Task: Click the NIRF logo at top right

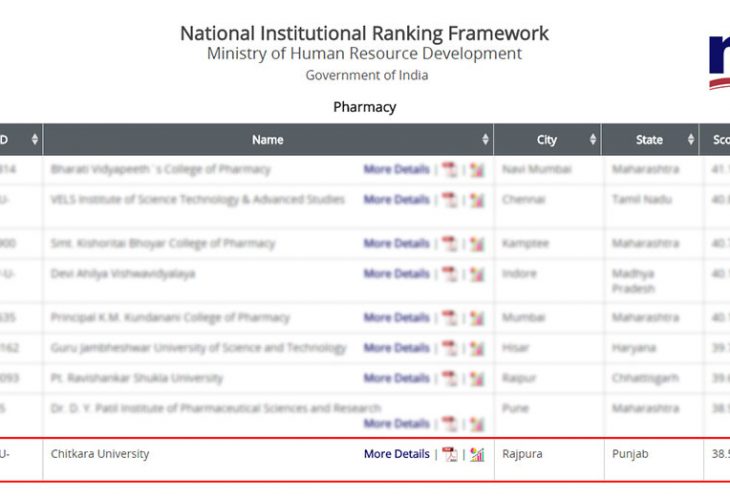Action: (718, 60)
